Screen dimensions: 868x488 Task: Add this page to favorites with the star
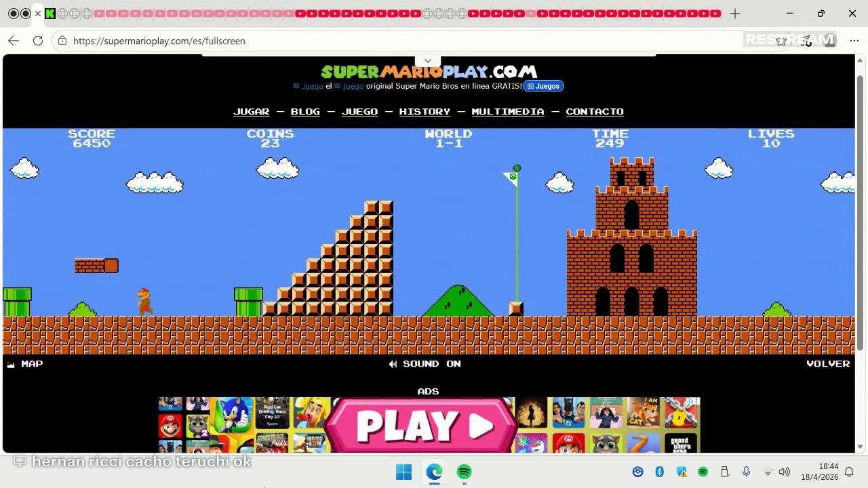(781, 41)
